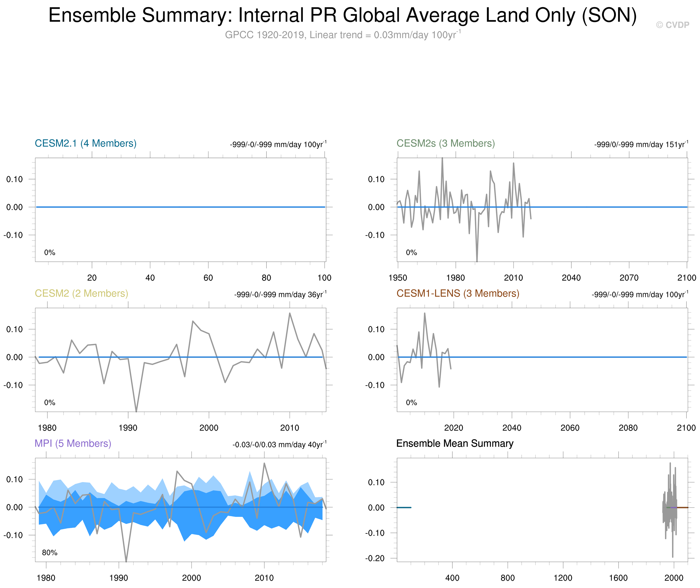Select the CESM2s (3 Members) panel title
Image resolution: width=700 pixels, height=588 pixels.
[446, 143]
